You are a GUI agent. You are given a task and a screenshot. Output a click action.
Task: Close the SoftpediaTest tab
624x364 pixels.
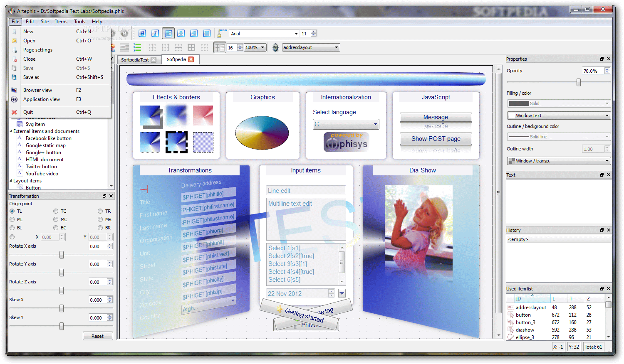pyautogui.click(x=154, y=60)
